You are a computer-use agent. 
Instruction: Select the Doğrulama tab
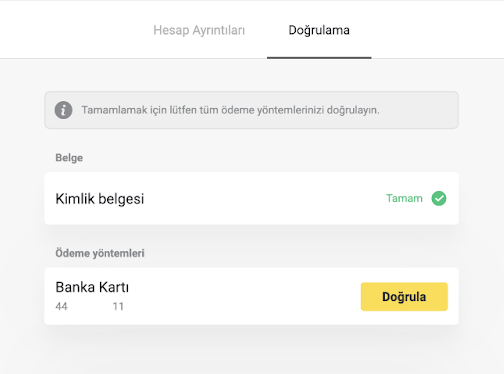click(x=319, y=30)
